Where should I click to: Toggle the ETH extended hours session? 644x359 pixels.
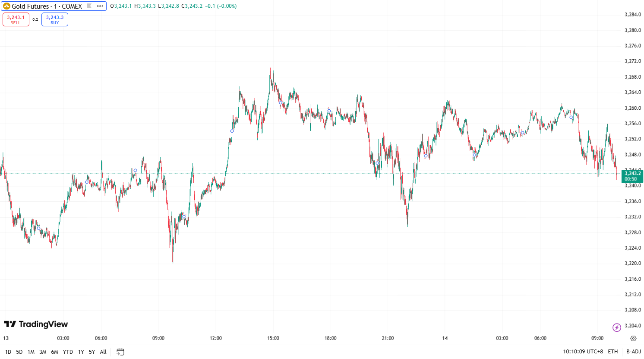(613, 352)
